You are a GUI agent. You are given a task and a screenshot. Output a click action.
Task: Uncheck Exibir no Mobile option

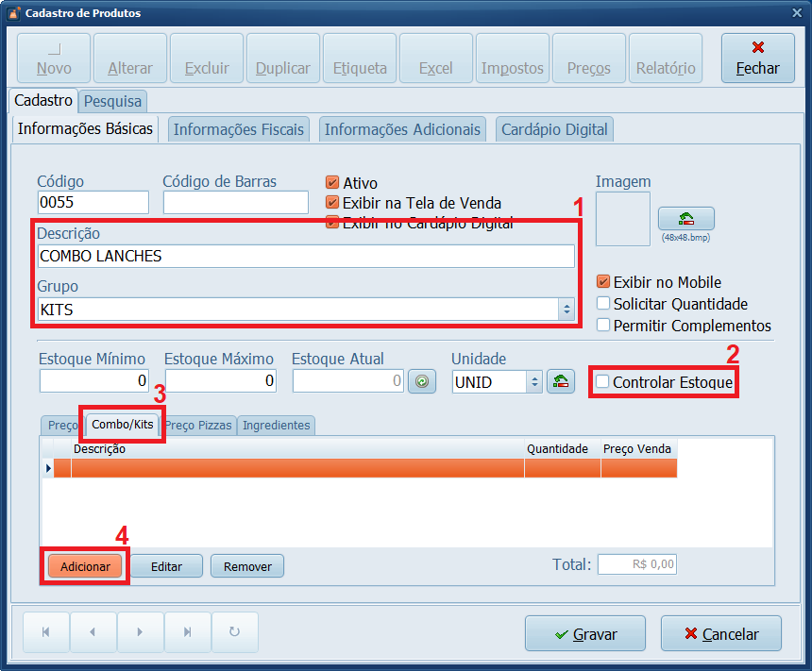tap(603, 282)
